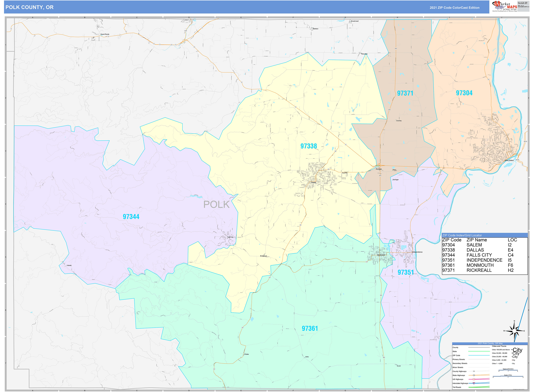Click the Scale in Kilometers bar

pyautogui.click(x=508, y=370)
